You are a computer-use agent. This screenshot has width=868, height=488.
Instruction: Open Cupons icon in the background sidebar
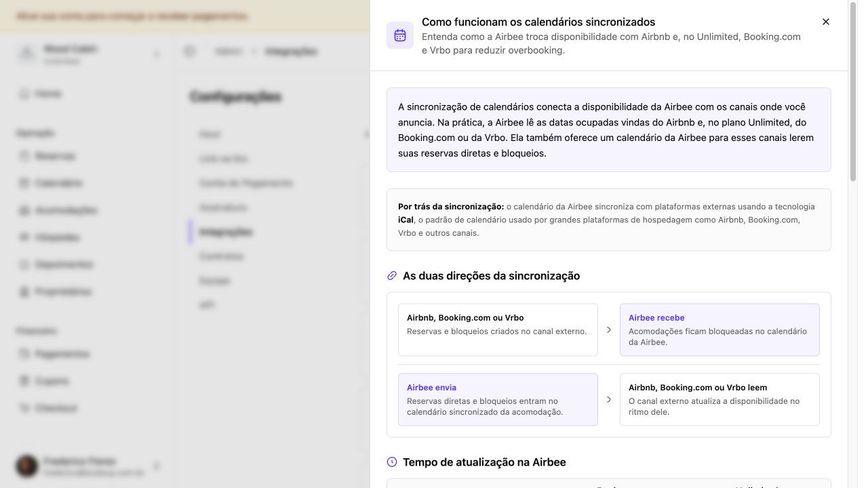(x=24, y=381)
